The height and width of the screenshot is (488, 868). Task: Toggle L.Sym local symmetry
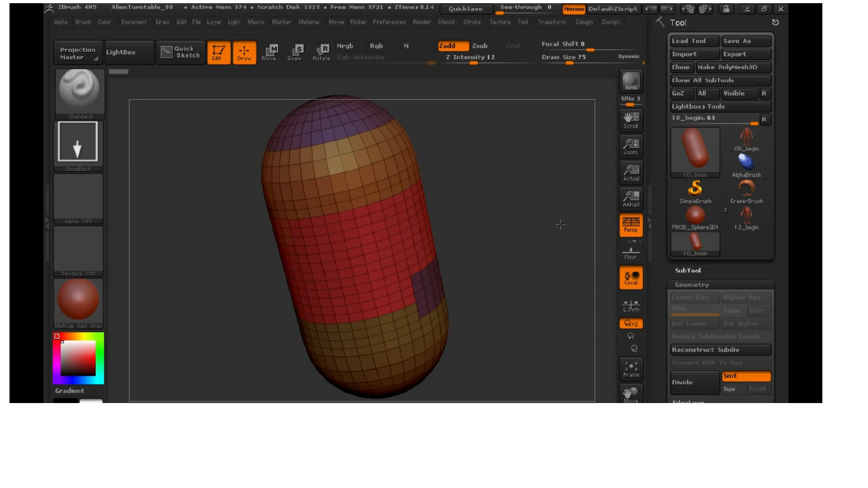[631, 305]
